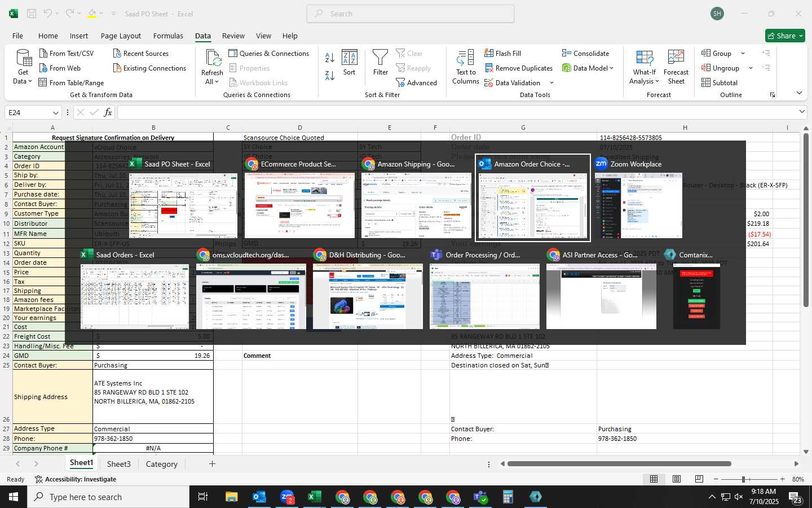Viewport: 812px width, 508px height.
Task: Click Windows Start button
Action: [x=14, y=497]
